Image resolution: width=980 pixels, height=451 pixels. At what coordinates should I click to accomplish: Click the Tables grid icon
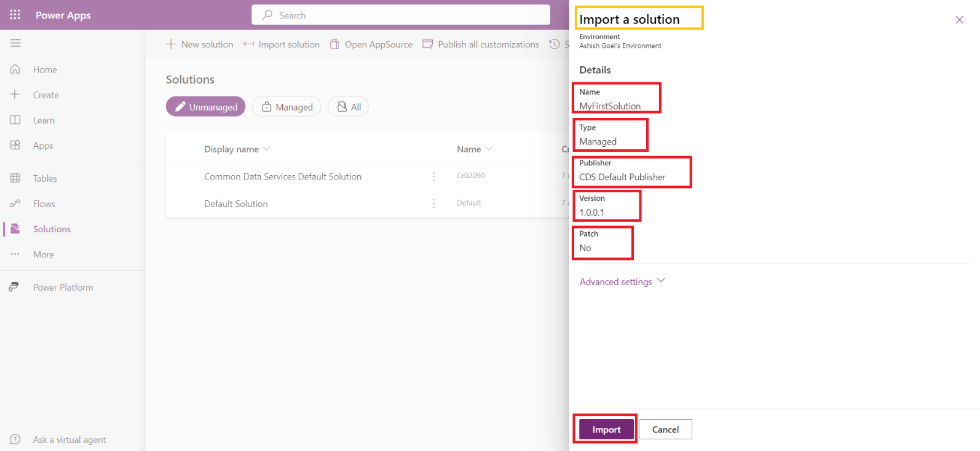coord(15,178)
